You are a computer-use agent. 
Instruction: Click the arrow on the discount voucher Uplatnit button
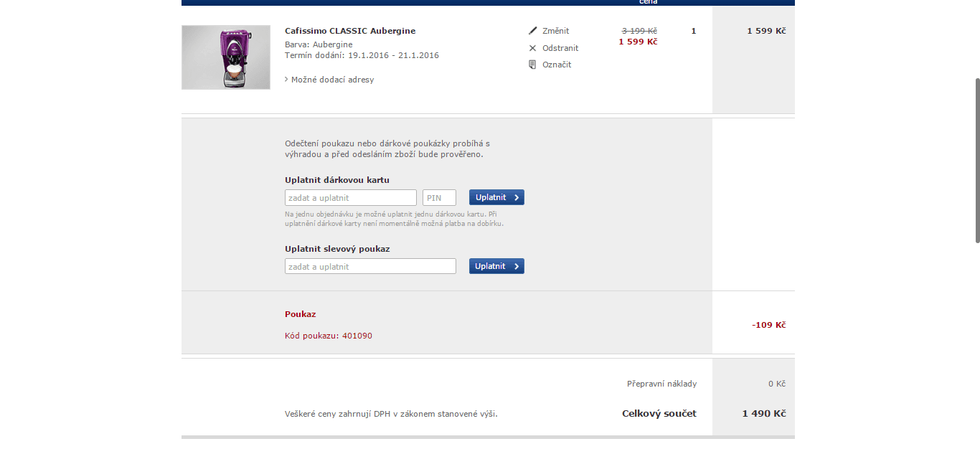click(517, 266)
